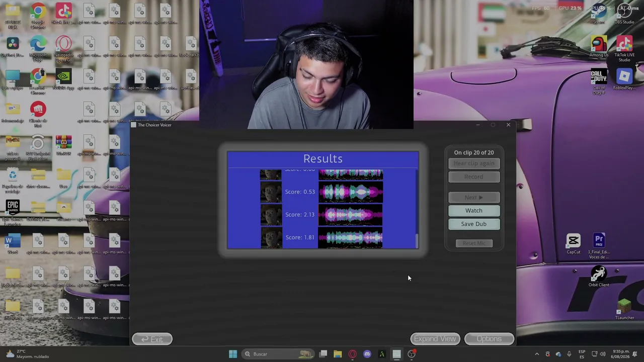644x362 pixels.
Task: Select the waveform for Score: 0.53
Action: click(351, 192)
